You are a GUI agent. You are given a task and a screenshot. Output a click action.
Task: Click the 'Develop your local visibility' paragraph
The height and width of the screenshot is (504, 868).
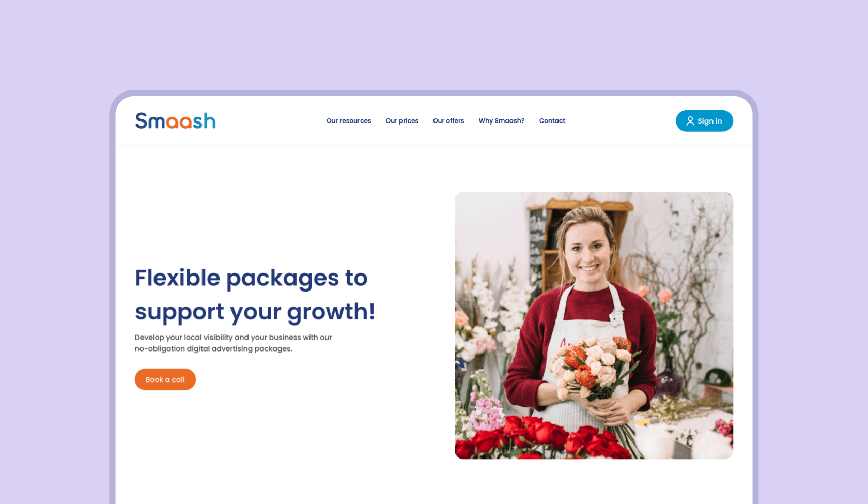(233, 343)
